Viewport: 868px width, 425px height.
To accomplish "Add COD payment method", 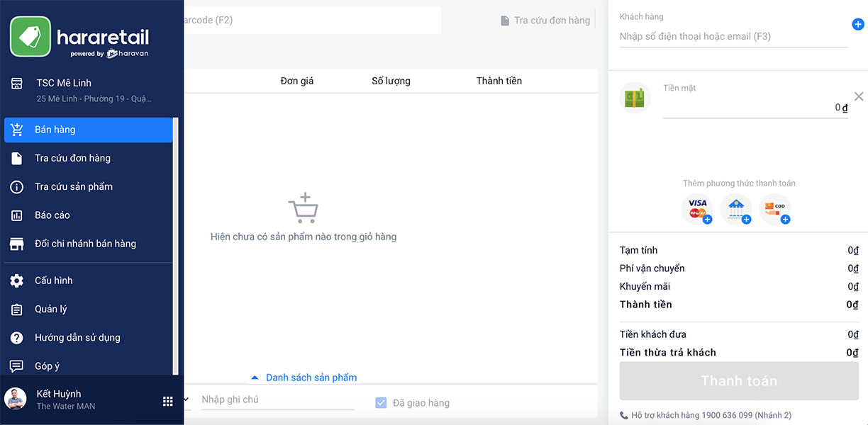I will click(x=775, y=209).
